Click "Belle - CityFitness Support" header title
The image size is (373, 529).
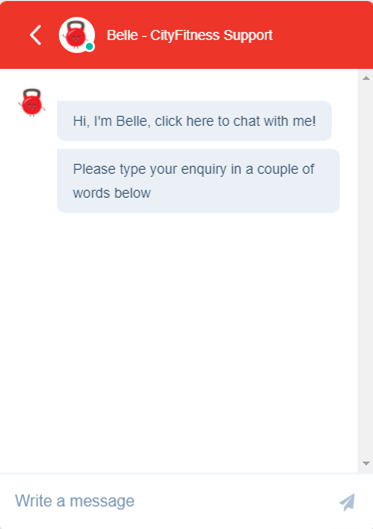[x=190, y=35]
